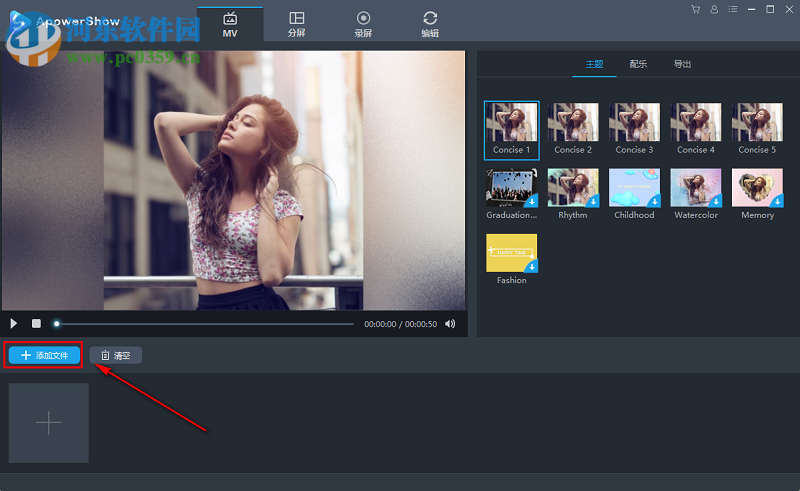
Task: Select the Graduation theme thumbnail
Action: (512, 188)
